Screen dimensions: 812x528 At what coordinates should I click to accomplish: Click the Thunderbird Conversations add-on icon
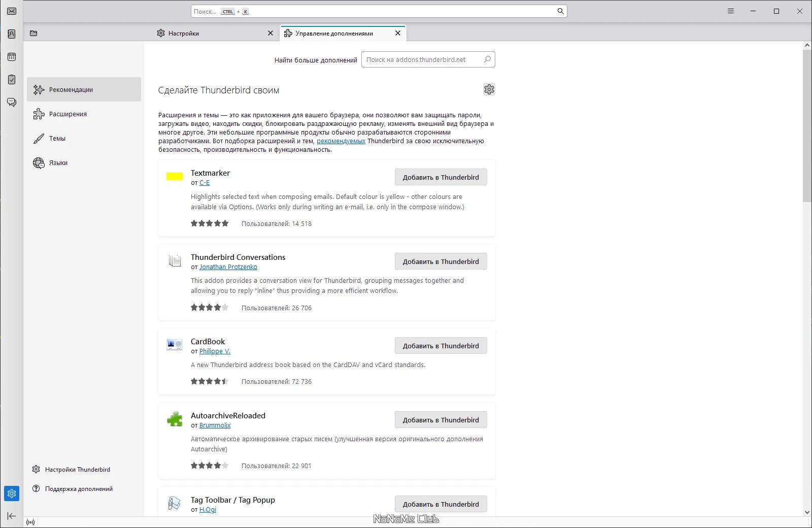175,261
